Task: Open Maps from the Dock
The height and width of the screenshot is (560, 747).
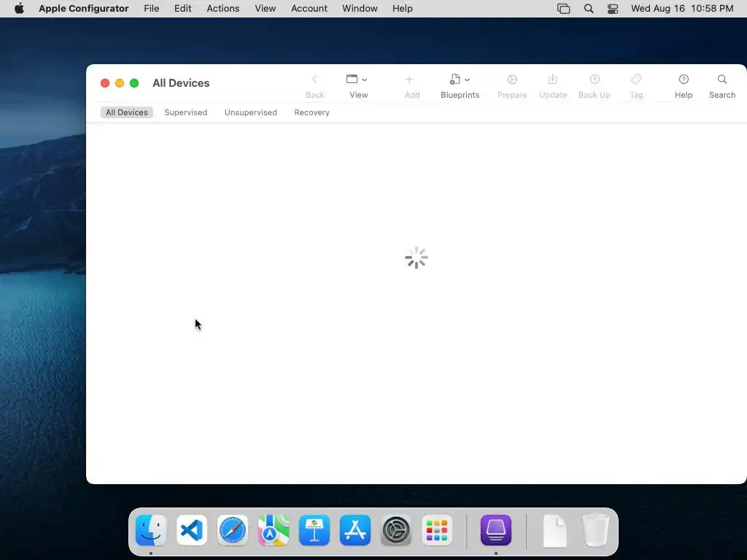Action: [x=274, y=530]
